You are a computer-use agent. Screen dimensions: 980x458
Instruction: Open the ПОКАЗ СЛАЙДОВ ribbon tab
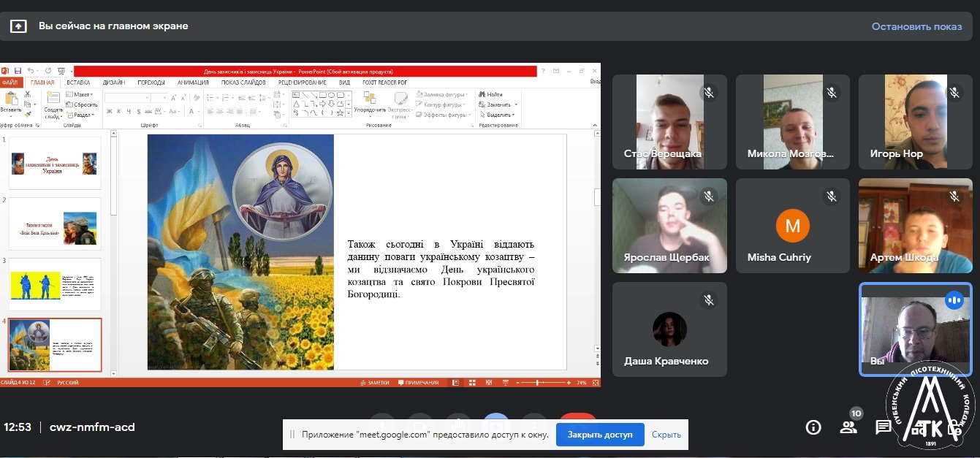click(x=243, y=83)
